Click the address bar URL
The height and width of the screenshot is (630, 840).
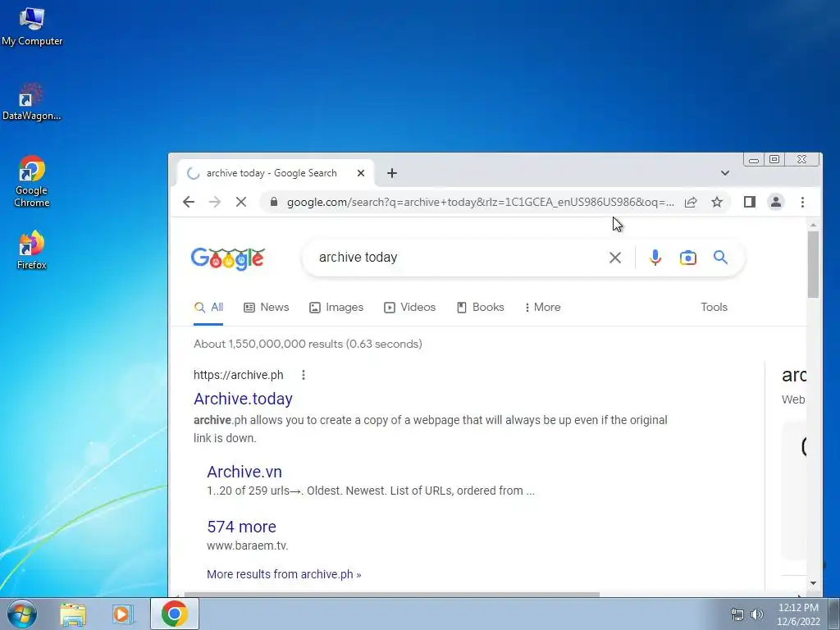pos(481,202)
